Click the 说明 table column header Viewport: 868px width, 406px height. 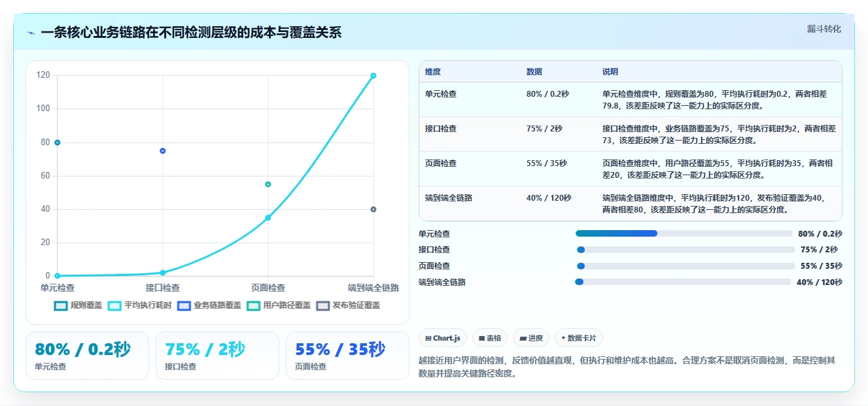(x=610, y=72)
